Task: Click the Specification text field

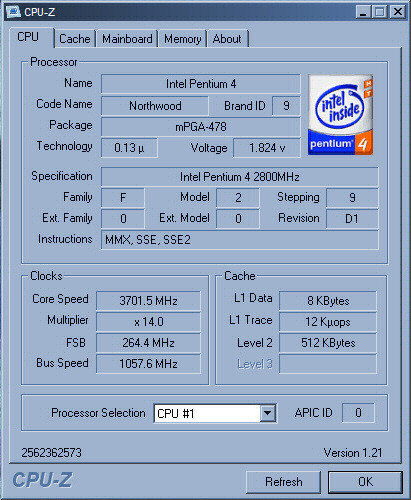Action: click(240, 177)
